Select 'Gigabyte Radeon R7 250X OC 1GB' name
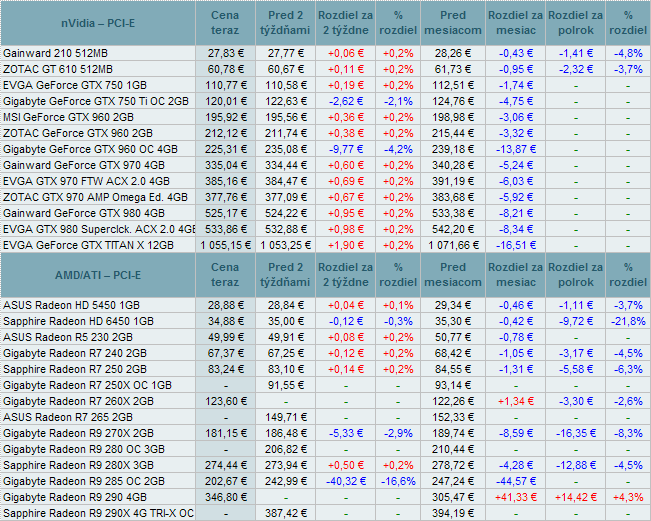 (x=88, y=385)
